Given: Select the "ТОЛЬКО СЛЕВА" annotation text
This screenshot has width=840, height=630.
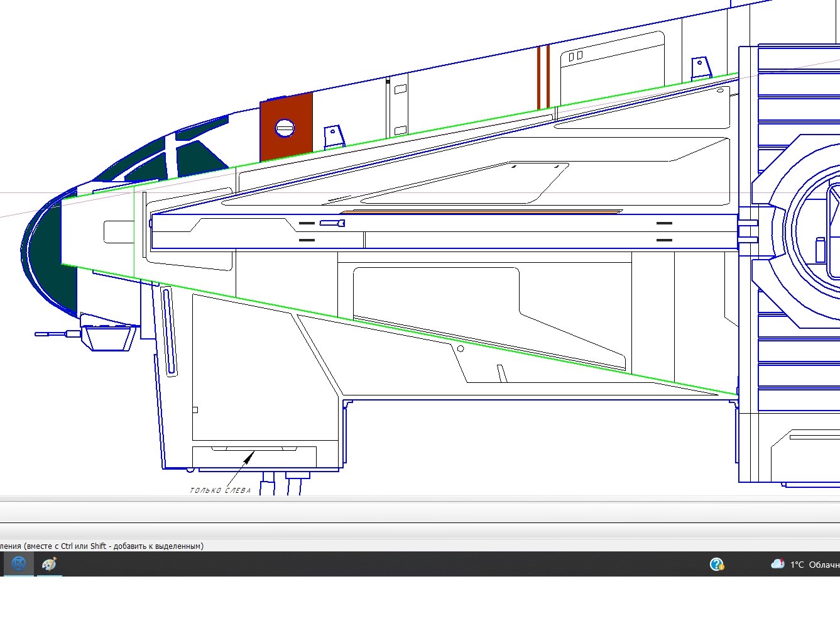Looking at the screenshot, I should 221,490.
